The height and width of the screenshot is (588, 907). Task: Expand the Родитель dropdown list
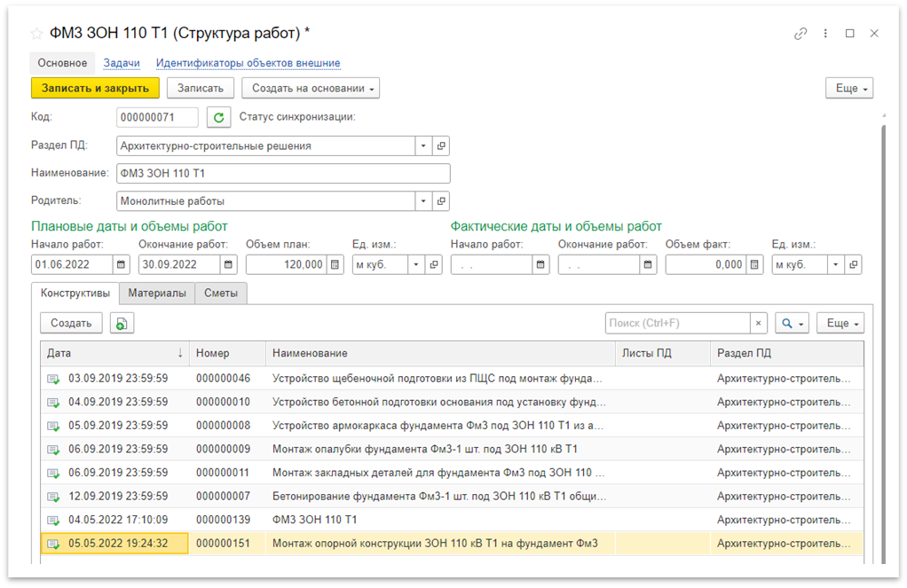[x=423, y=201]
